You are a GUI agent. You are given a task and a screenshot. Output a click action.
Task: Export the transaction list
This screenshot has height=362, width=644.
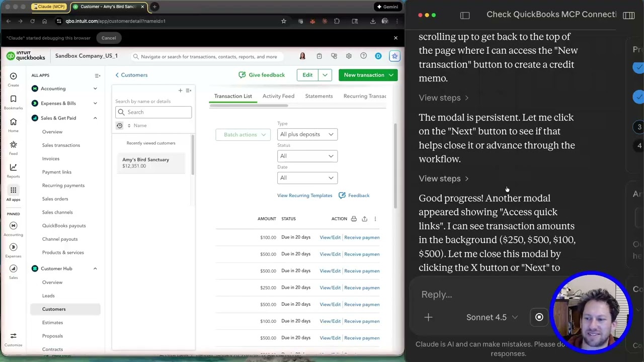(364, 219)
